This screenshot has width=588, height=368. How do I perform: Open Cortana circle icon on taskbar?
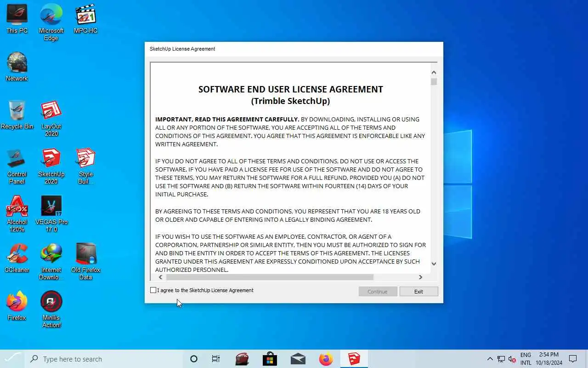pyautogui.click(x=193, y=359)
